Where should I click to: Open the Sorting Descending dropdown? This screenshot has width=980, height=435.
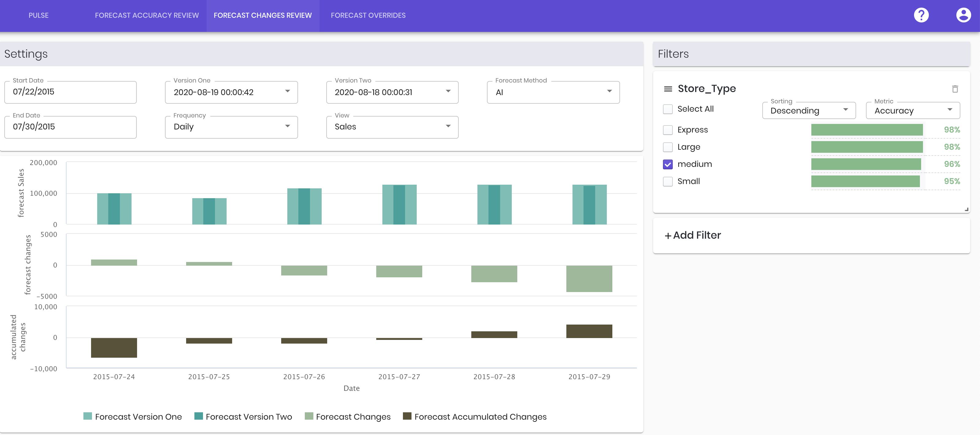point(809,110)
